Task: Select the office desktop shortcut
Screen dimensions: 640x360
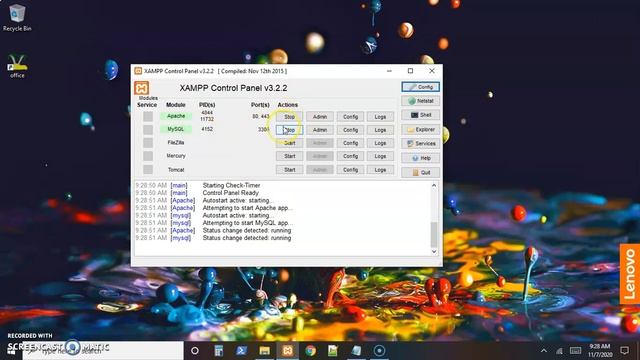Action: point(17,66)
